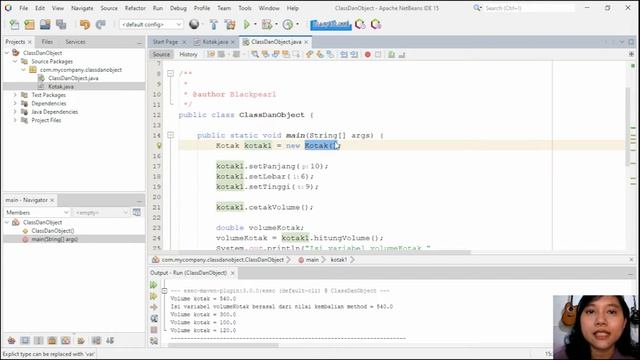The image size is (640, 360).
Task: Click the Open Project toolbar icon
Action: (x=45, y=24)
